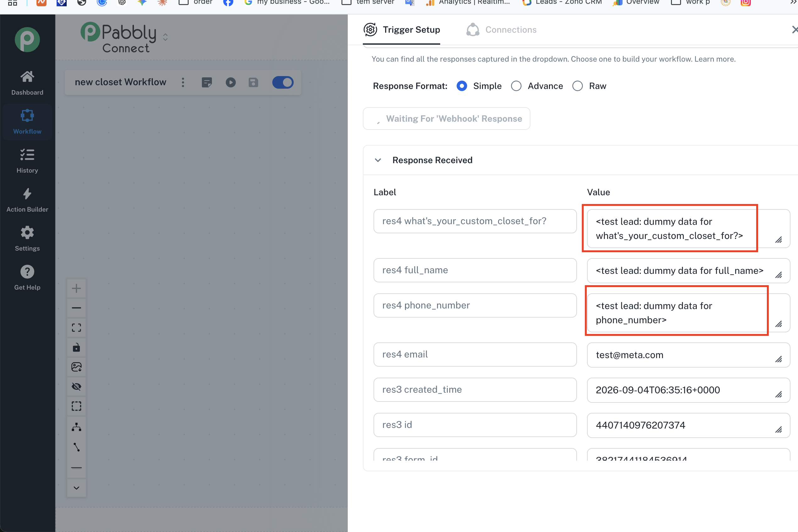This screenshot has width=798, height=532.
Task: Open the my business Google bookmark
Action: click(287, 3)
